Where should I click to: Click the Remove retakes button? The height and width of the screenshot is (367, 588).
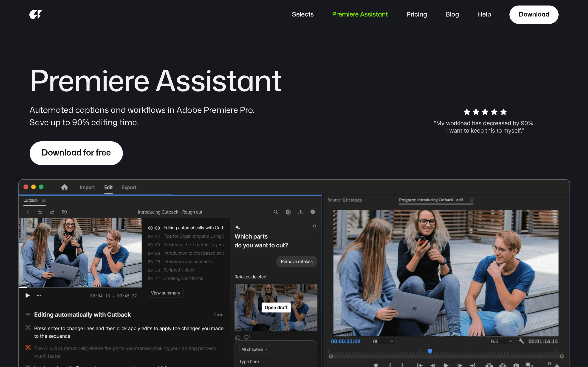(297, 262)
